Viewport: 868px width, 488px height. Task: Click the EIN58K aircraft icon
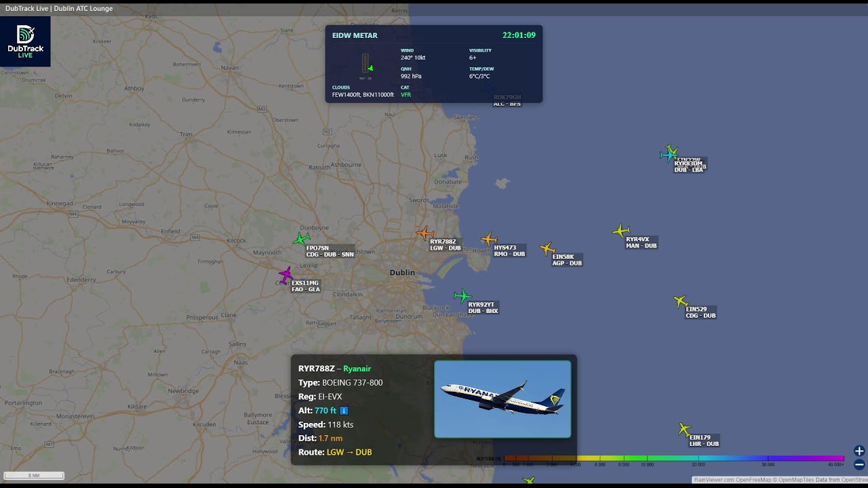coord(547,249)
